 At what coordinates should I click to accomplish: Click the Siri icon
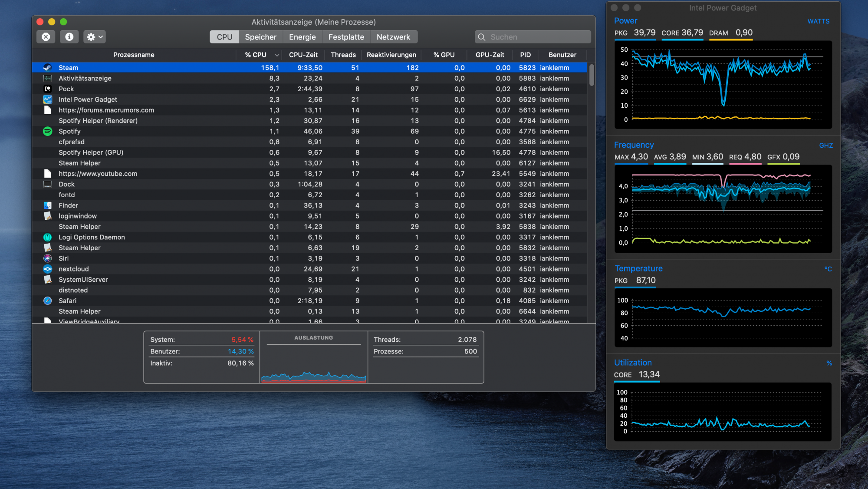48,258
